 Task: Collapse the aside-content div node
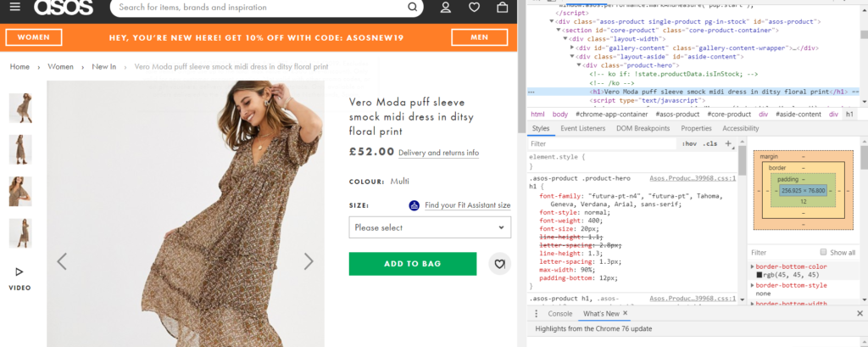click(x=572, y=57)
